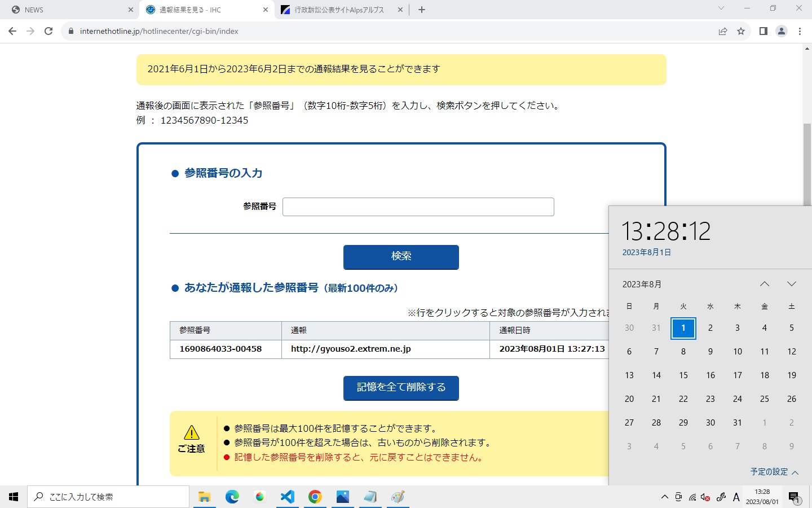
Task: View site info via the lock icon
Action: pyautogui.click(x=70, y=31)
